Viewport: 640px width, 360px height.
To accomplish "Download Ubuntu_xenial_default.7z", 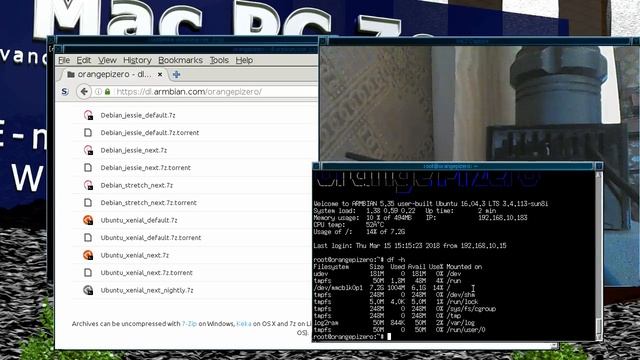I will [139, 220].
